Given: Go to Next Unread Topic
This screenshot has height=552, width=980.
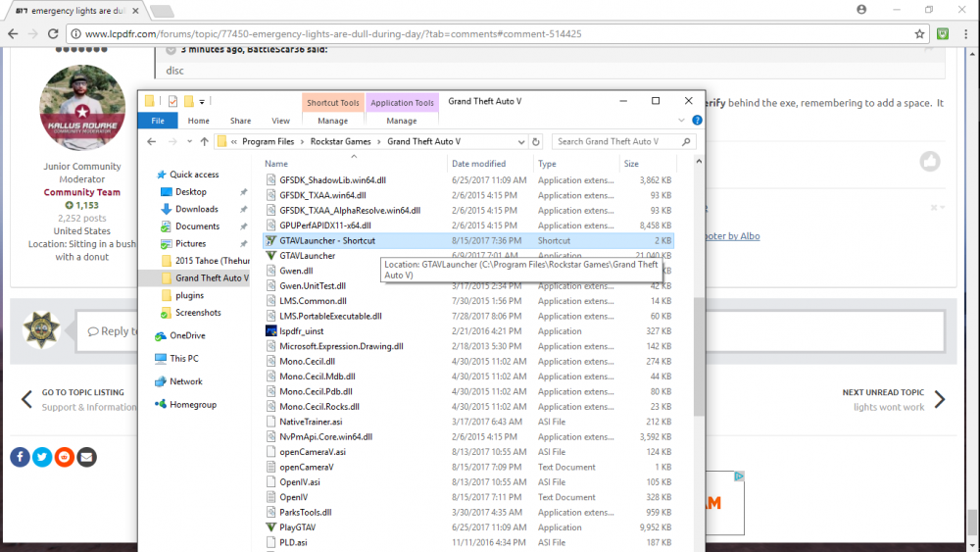Looking at the screenshot, I should coord(883,392).
